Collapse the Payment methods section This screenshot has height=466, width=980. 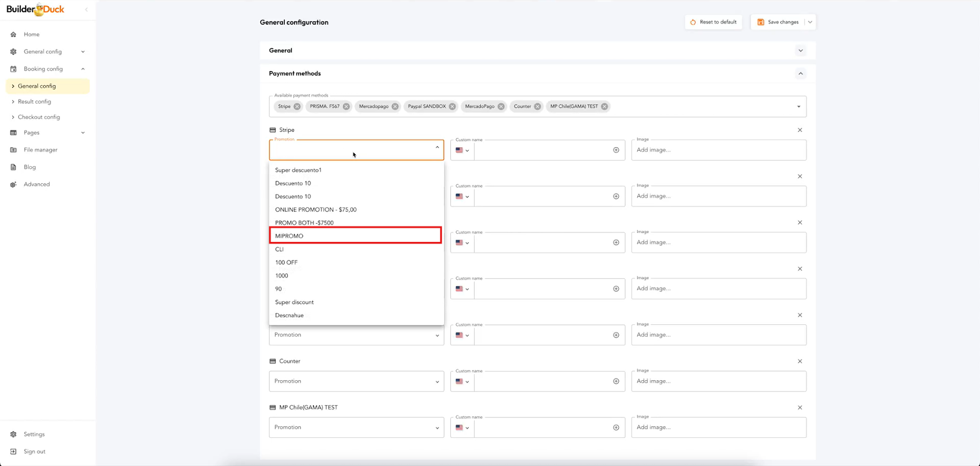click(800, 74)
